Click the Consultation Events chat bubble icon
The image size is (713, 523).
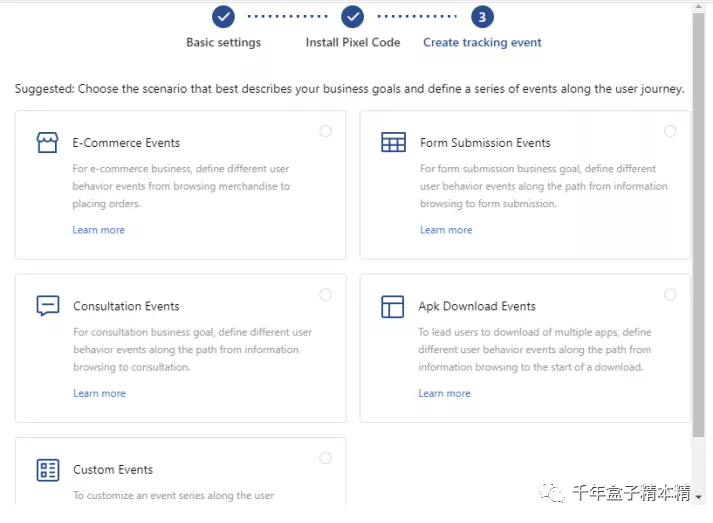tap(47, 306)
